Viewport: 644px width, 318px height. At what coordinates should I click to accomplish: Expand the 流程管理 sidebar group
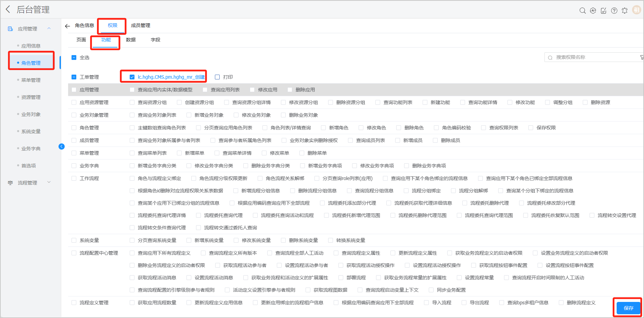pos(49,182)
